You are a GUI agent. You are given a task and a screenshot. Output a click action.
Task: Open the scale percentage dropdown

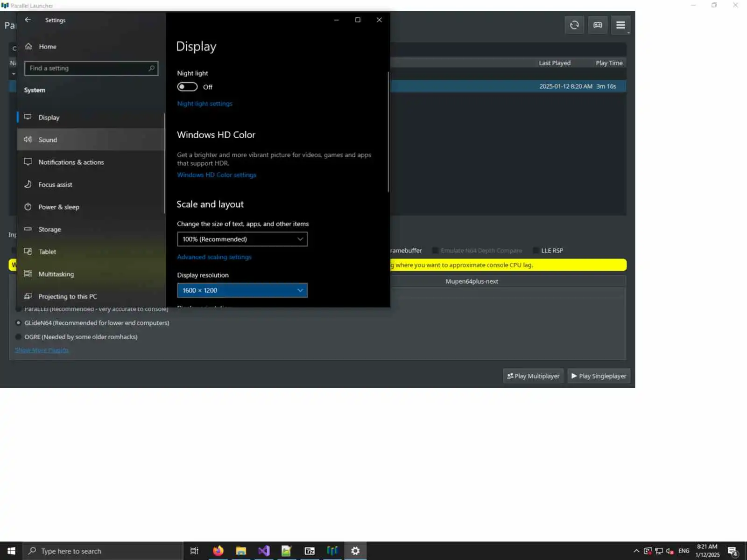point(242,239)
